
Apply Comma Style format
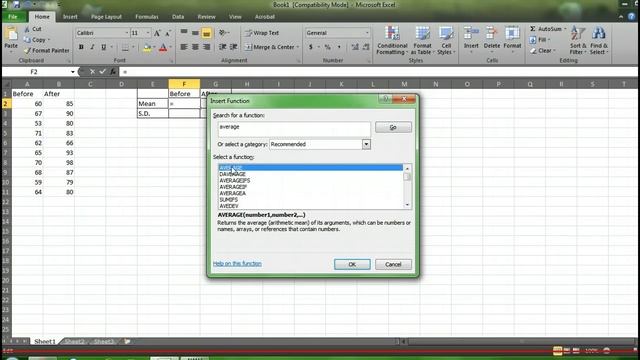click(x=339, y=47)
